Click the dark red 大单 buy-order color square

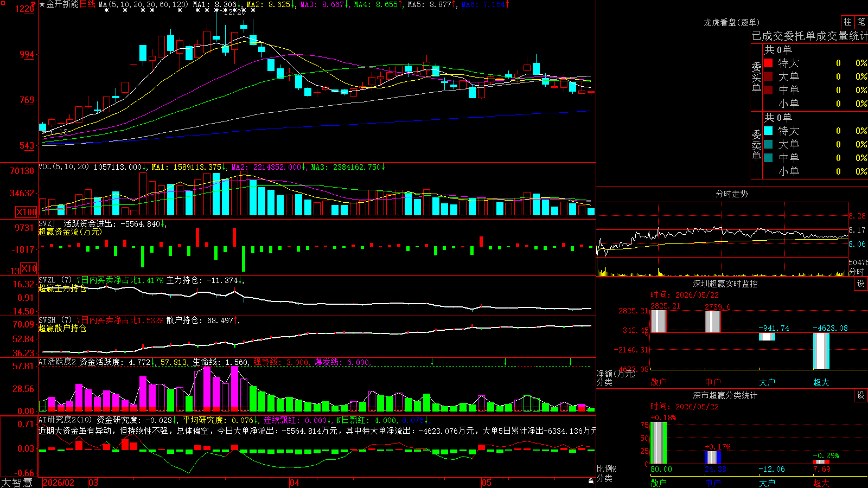point(768,76)
